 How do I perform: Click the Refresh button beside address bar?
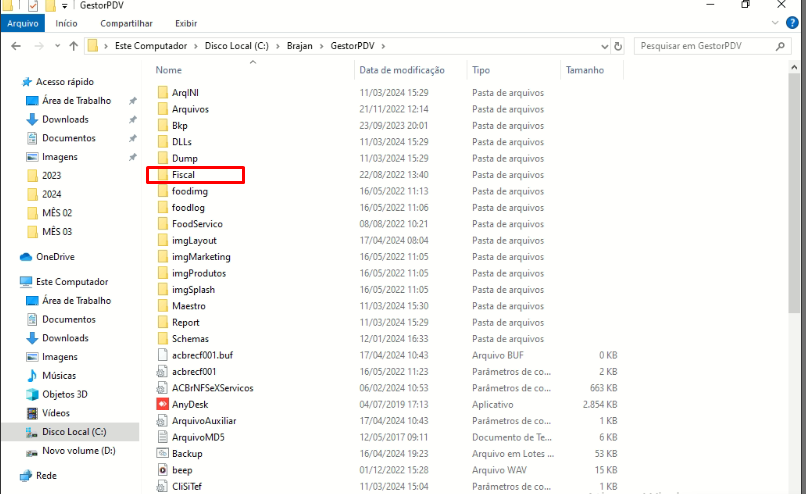click(620, 46)
